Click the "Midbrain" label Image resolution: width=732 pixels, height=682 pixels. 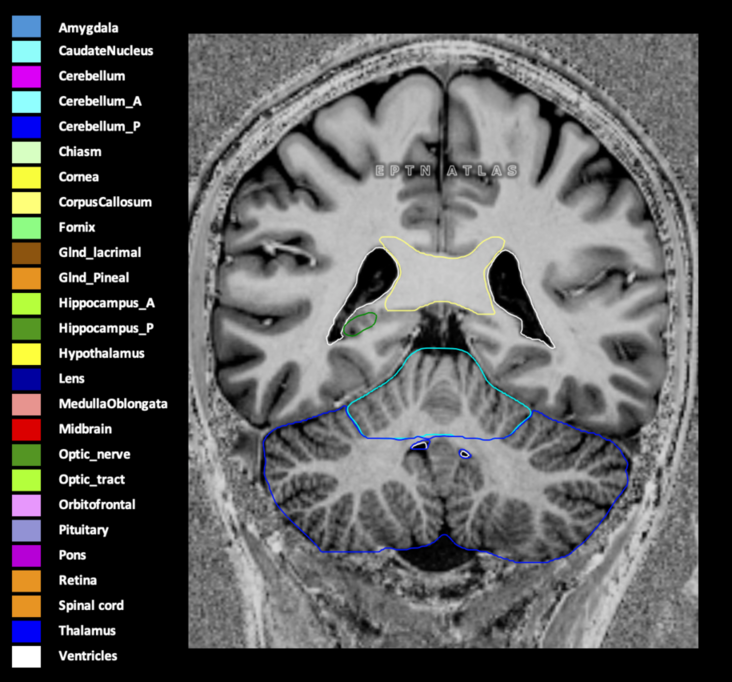click(85, 429)
